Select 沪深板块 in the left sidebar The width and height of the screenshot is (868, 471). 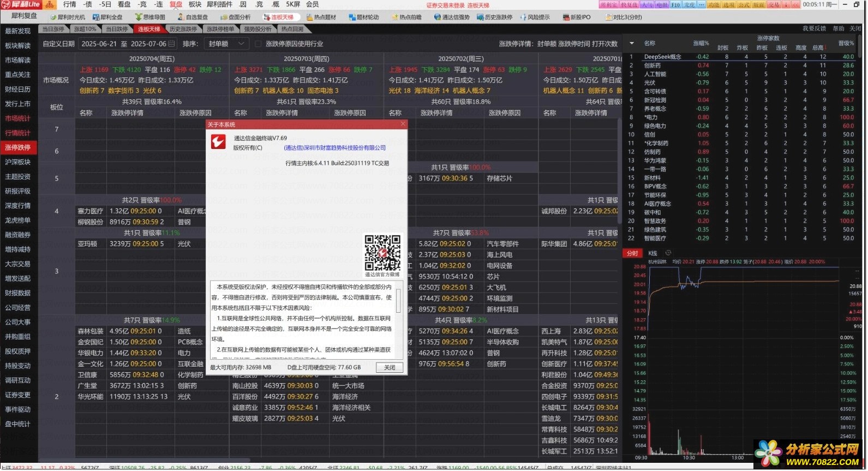18,162
